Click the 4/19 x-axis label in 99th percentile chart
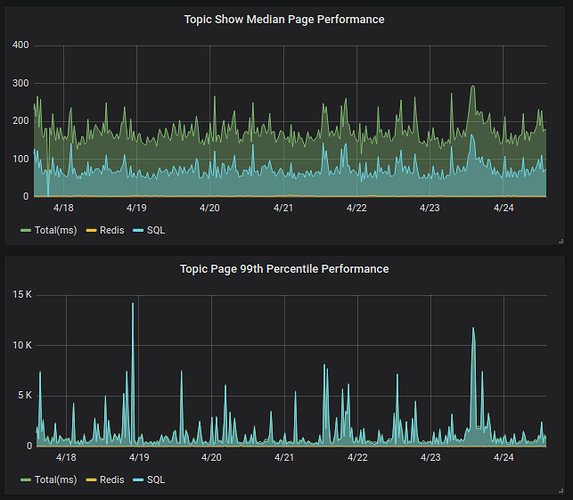This screenshot has height=500, width=573. (139, 457)
